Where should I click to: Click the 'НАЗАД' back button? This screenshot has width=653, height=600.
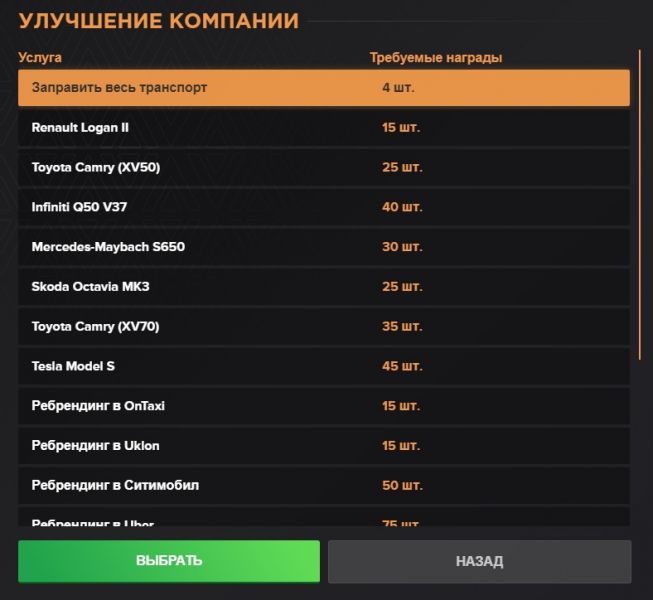coord(479,561)
